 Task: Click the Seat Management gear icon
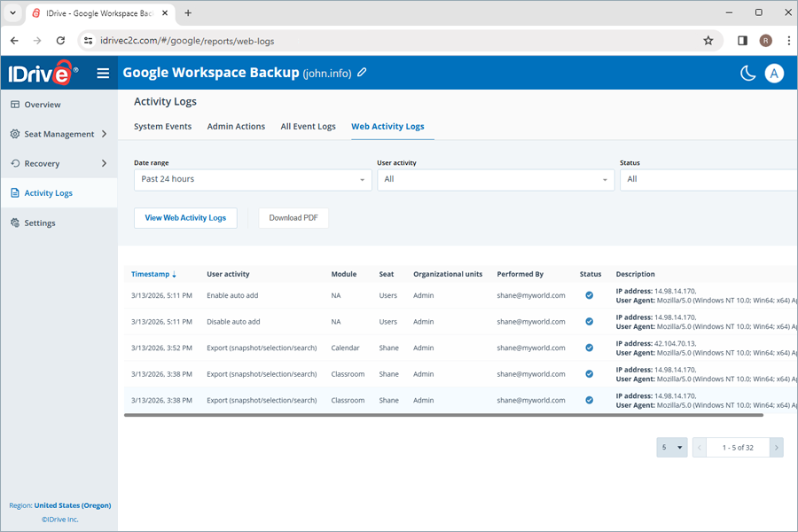point(16,134)
